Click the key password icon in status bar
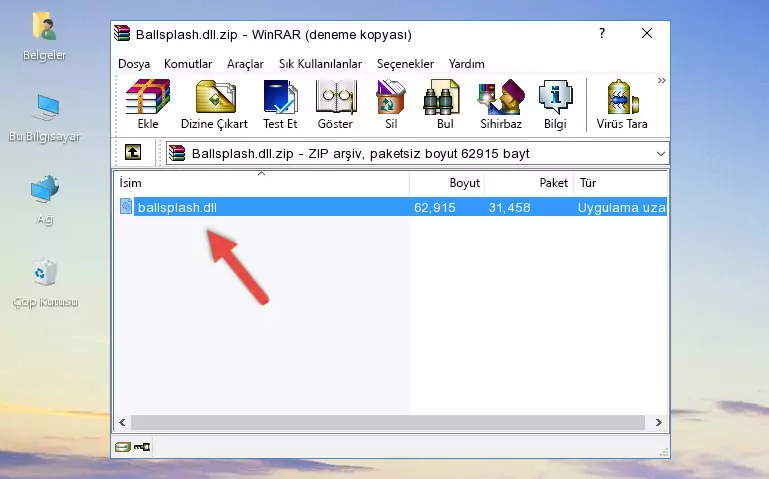This screenshot has width=769, height=479. (x=142, y=447)
